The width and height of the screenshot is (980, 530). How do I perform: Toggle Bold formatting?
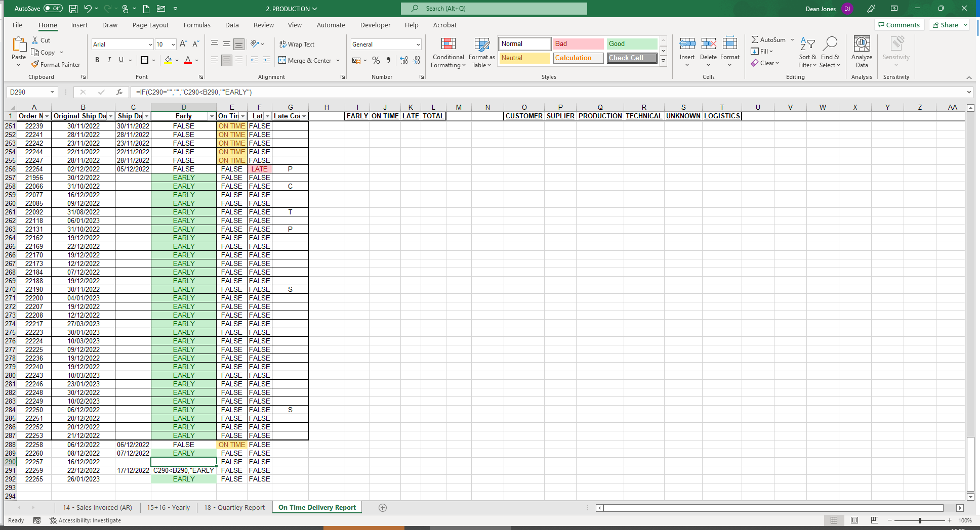pyautogui.click(x=97, y=60)
